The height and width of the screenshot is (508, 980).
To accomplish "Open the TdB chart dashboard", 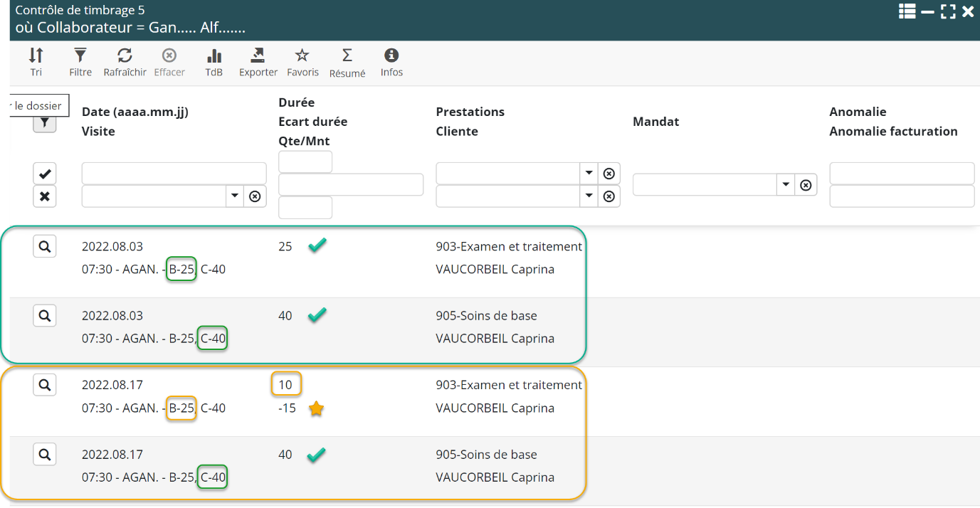I will click(x=214, y=62).
